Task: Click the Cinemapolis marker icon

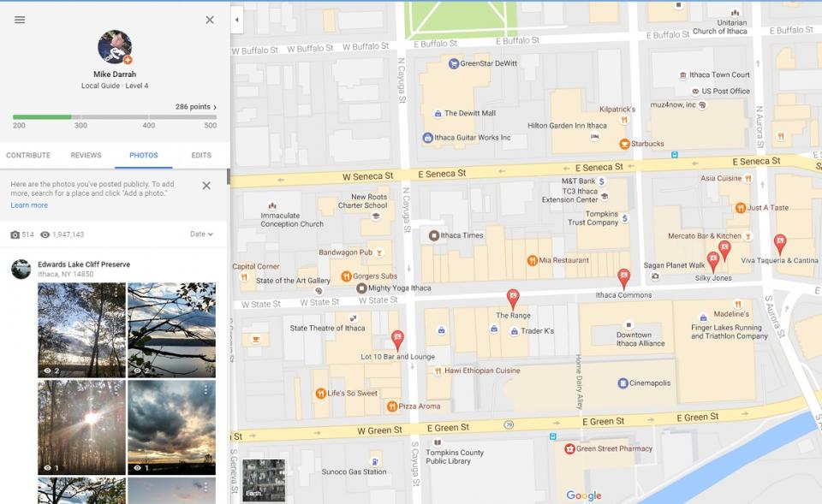Action: (622, 383)
